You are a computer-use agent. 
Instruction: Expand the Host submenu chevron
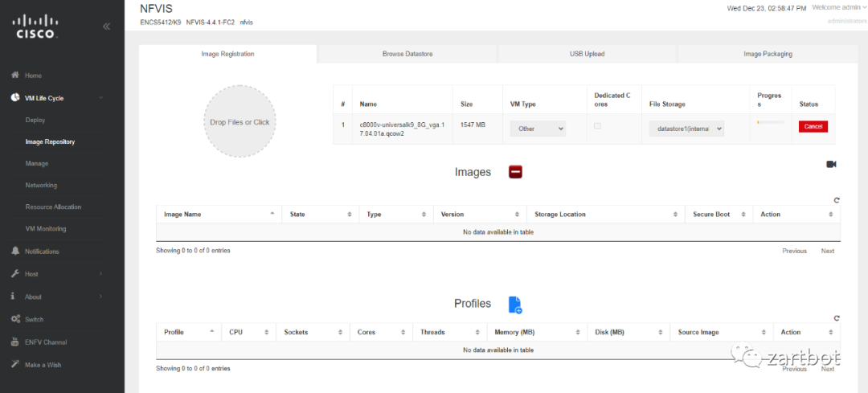(x=100, y=273)
